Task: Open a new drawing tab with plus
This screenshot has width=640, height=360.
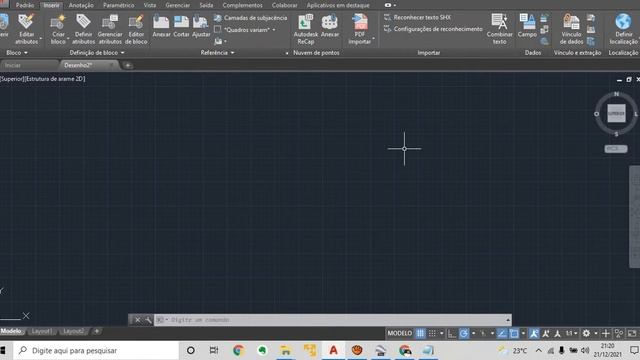Action: pos(127,65)
